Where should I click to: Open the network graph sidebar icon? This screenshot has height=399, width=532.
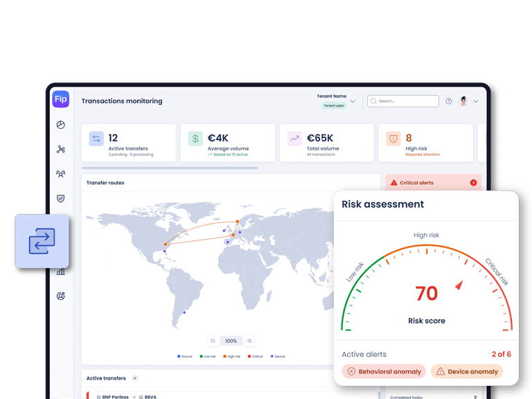(61, 150)
